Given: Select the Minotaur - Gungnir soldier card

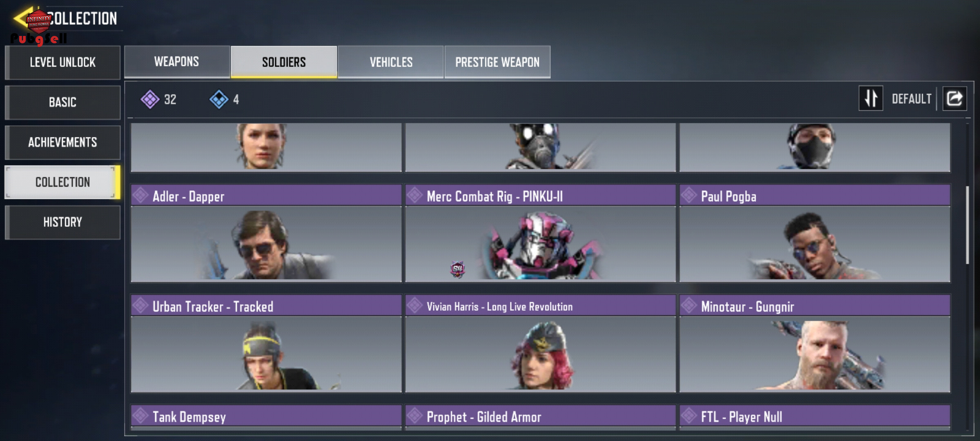Looking at the screenshot, I should coord(815,343).
